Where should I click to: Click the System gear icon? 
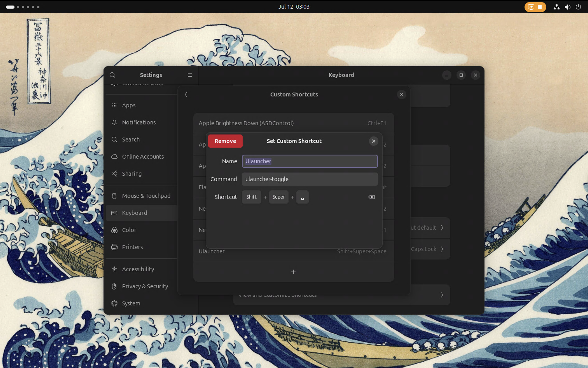[114, 303]
